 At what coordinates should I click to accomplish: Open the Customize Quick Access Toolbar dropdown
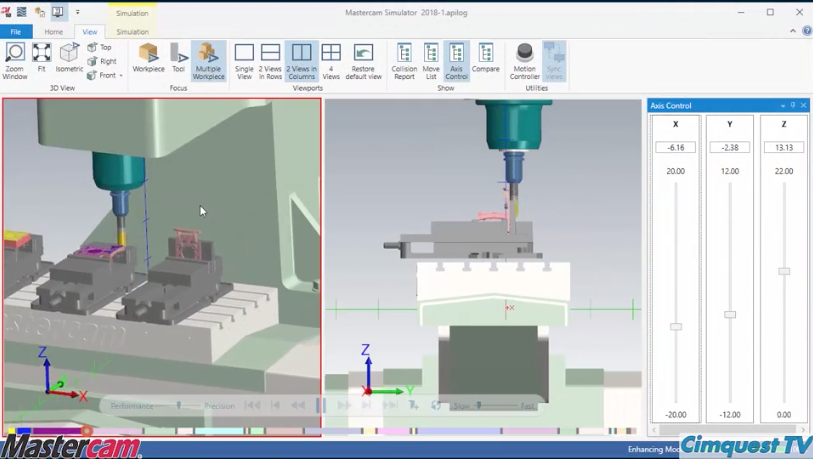pyautogui.click(x=77, y=12)
